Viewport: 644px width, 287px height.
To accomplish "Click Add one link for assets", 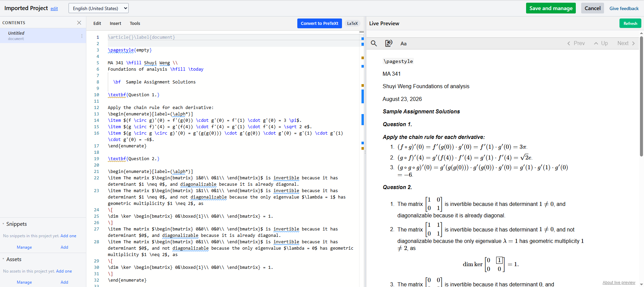I will pos(64,271).
